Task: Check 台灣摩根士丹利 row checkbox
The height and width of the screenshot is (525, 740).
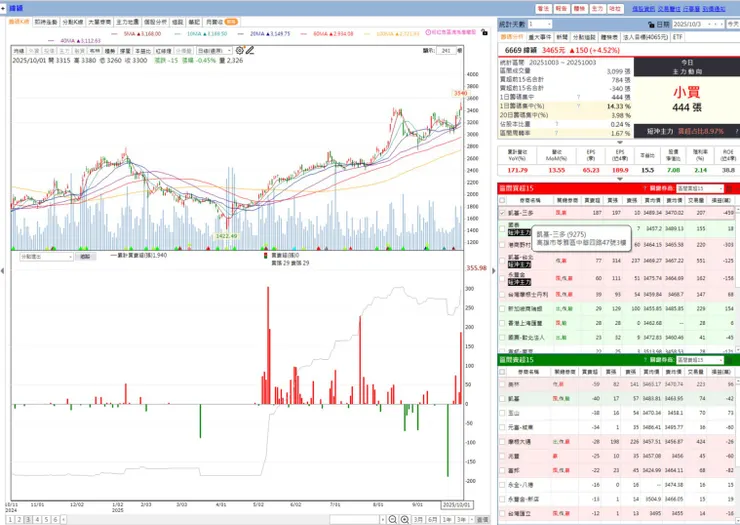Action: 502,294
